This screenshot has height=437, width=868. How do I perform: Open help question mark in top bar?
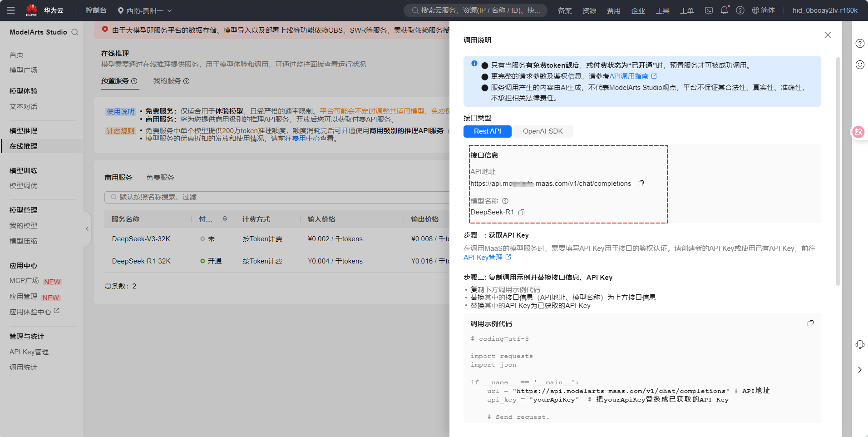point(740,10)
